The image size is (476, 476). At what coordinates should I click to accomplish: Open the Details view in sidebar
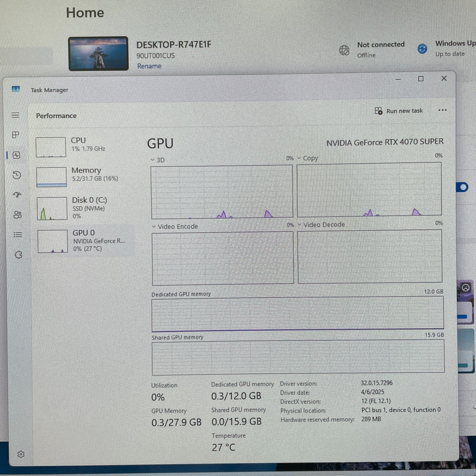[18, 235]
